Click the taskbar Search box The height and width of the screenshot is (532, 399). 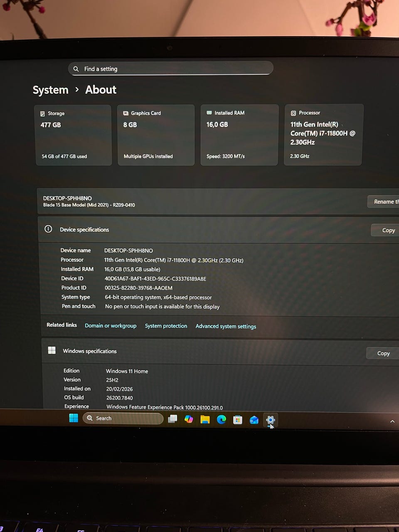[x=123, y=418]
